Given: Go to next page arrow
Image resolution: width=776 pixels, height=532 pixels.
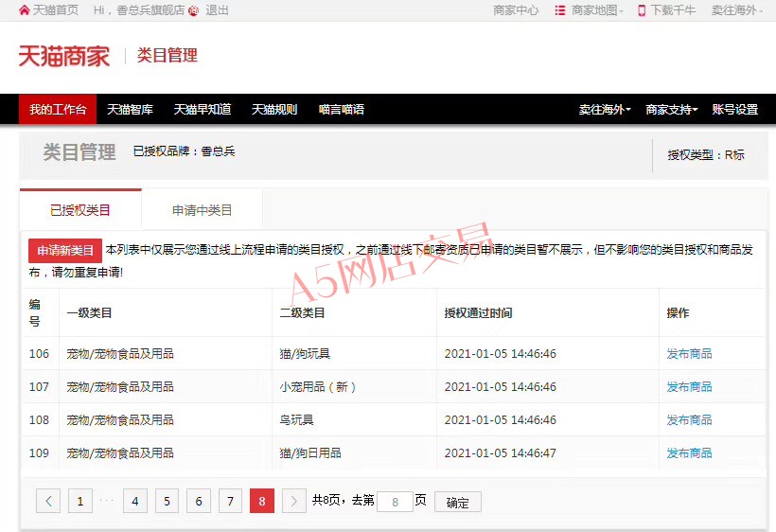Looking at the screenshot, I should (294, 501).
